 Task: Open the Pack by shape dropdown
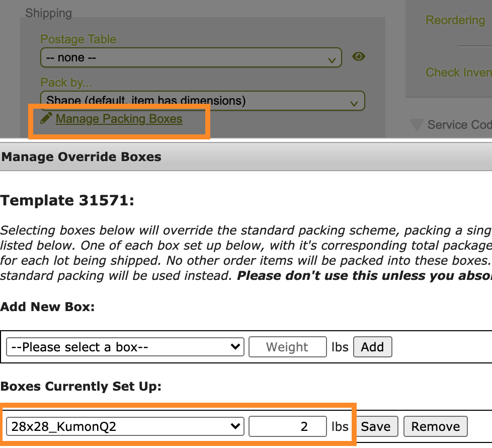coord(202,101)
